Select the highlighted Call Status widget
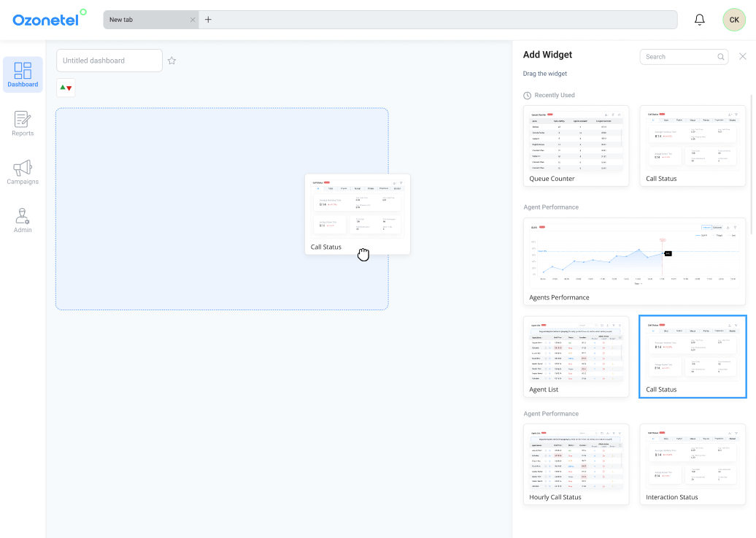 click(x=693, y=356)
